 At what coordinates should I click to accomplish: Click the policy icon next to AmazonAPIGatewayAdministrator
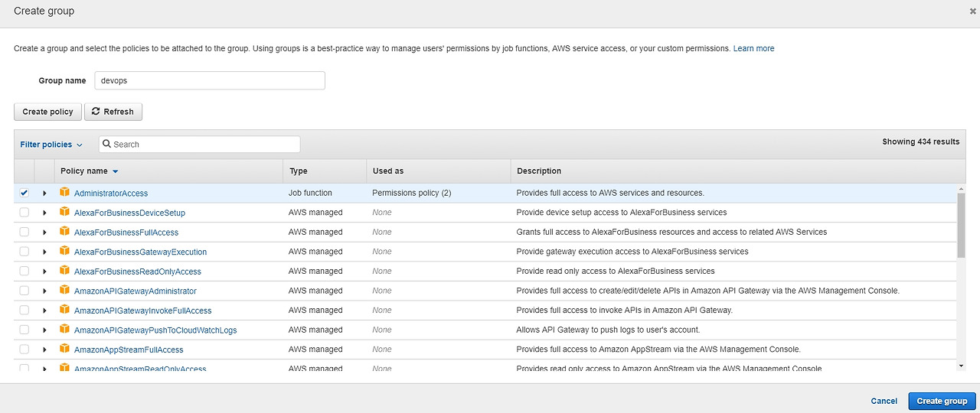pos(65,291)
